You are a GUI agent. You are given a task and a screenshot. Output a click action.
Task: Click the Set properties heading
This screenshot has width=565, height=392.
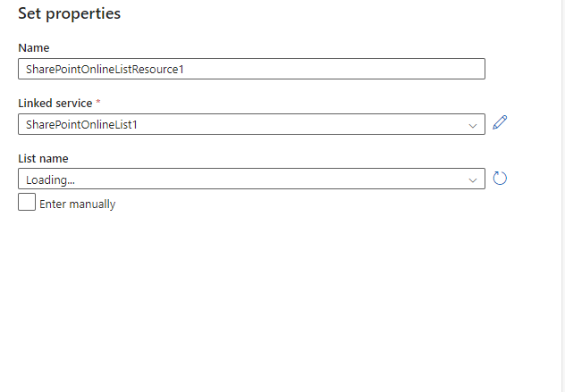[x=69, y=13]
